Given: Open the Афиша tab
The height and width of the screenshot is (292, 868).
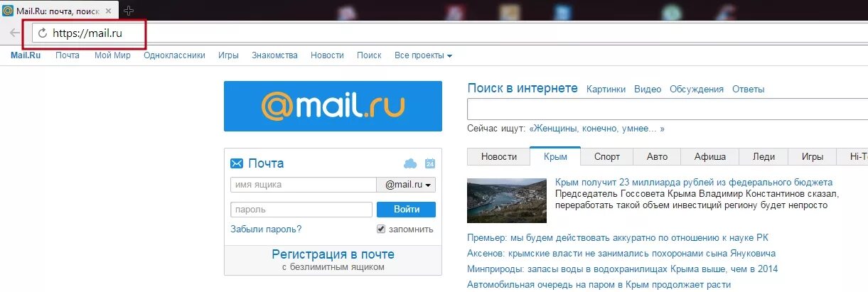Looking at the screenshot, I should pos(710,156).
